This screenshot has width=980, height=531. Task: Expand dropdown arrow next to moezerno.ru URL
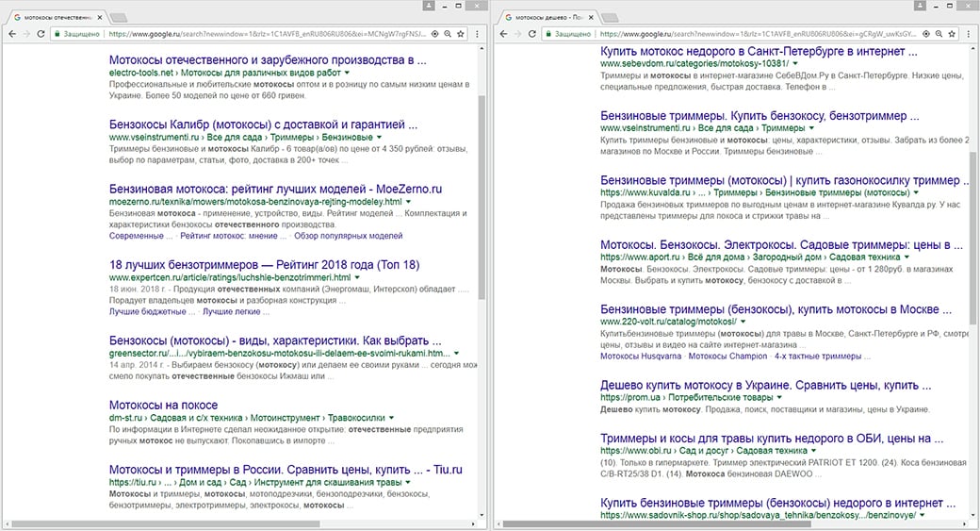[408, 202]
